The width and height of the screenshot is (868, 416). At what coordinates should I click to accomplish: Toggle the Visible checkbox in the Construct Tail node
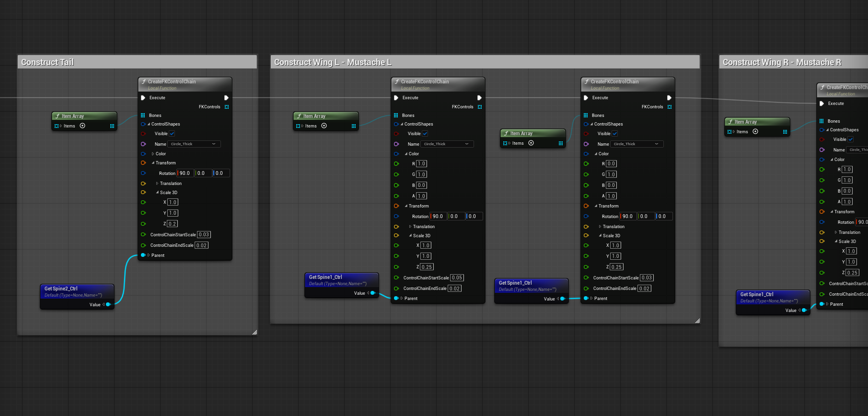coord(172,134)
